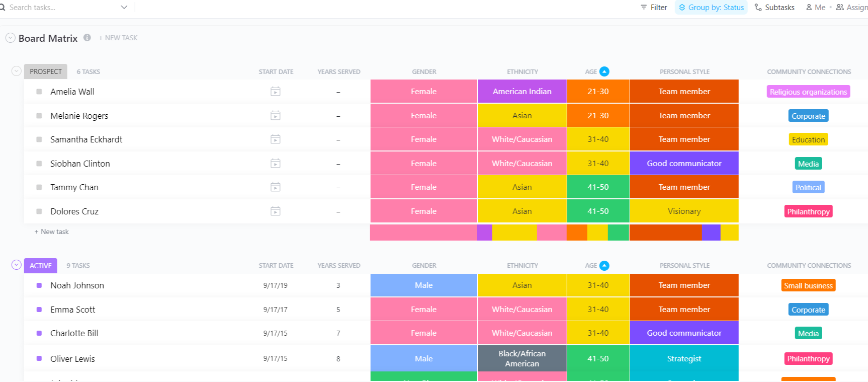Set start date for Melanie Rogers

click(276, 116)
